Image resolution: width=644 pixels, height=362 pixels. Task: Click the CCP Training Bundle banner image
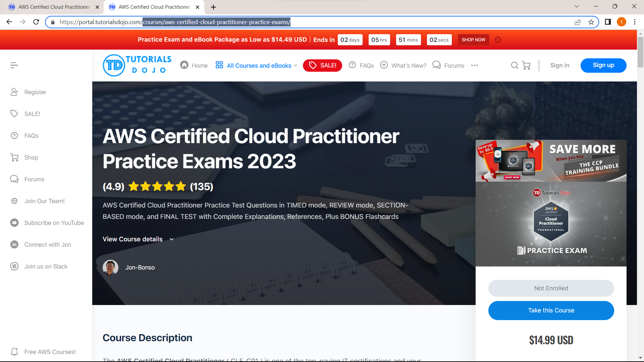pyautogui.click(x=551, y=161)
